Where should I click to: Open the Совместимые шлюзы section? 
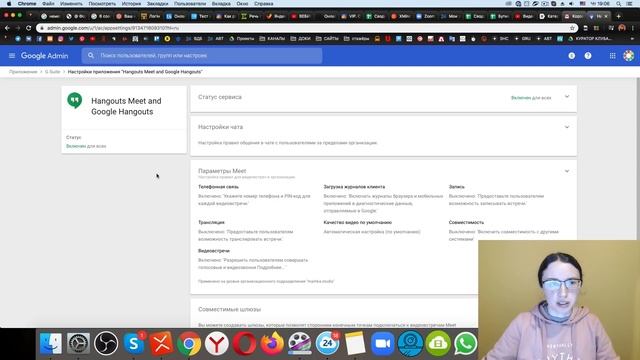229,309
